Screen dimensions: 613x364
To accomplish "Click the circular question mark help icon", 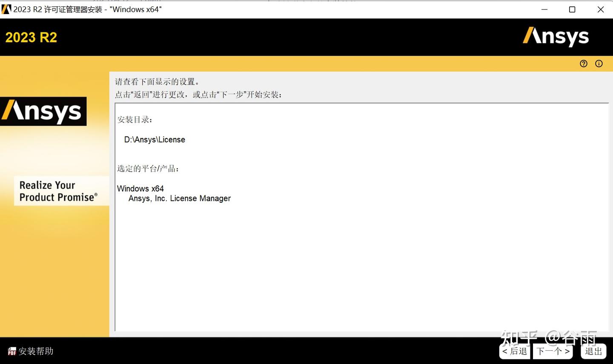I will click(583, 63).
